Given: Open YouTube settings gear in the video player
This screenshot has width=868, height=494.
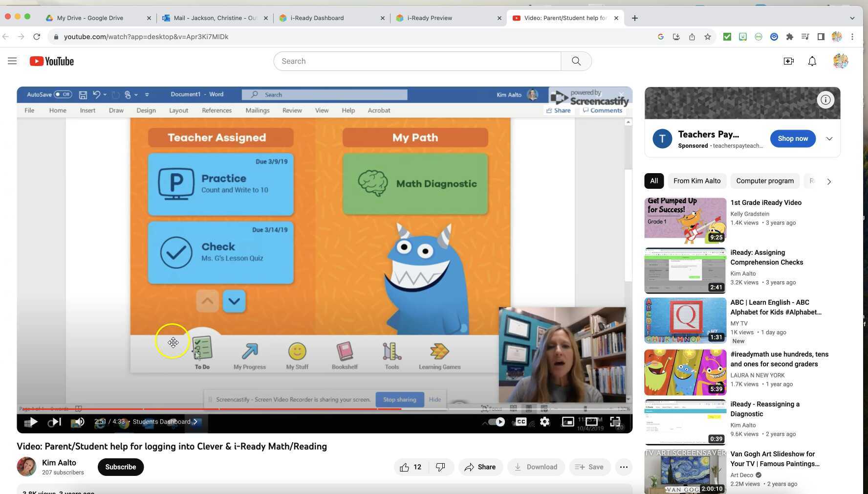Looking at the screenshot, I should (544, 422).
